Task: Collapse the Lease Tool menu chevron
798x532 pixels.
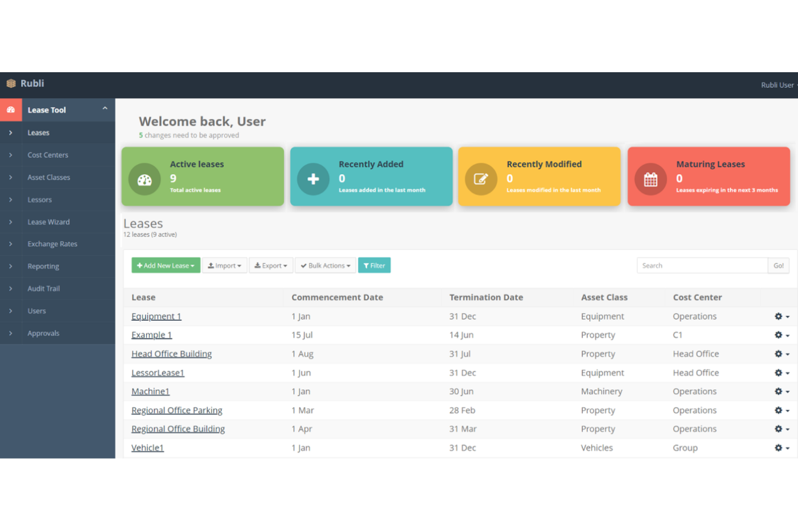Action: pos(105,108)
